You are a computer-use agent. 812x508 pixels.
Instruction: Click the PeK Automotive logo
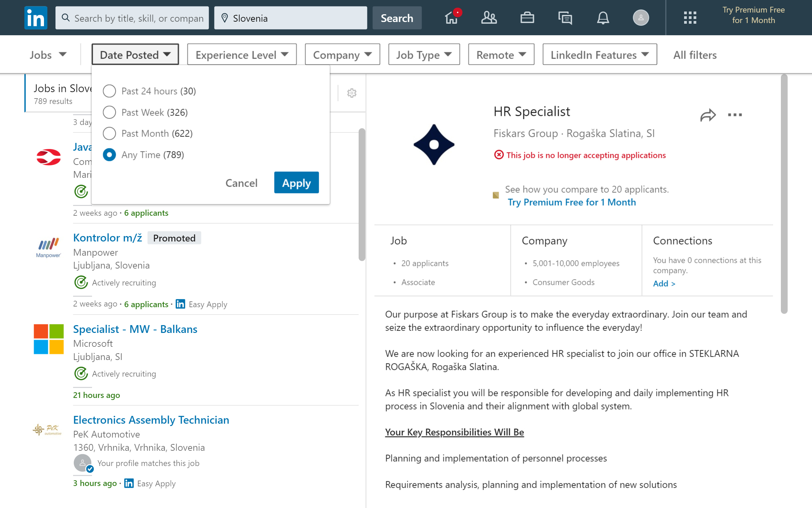(48, 429)
